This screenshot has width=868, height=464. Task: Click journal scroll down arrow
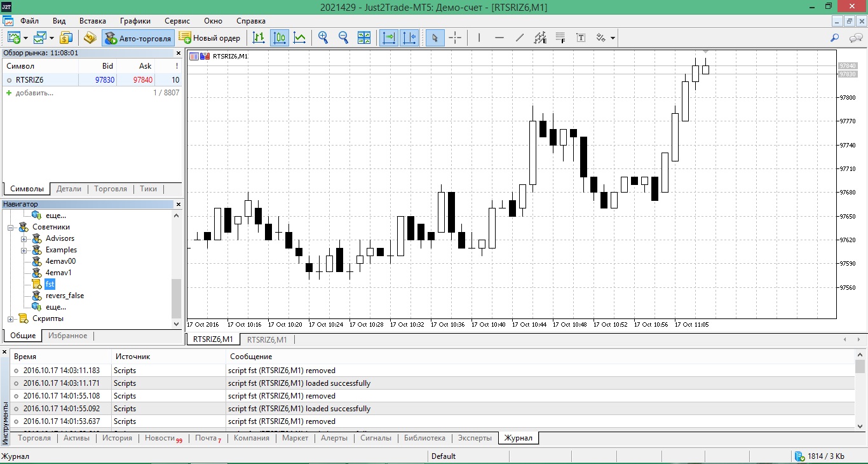tap(860, 426)
